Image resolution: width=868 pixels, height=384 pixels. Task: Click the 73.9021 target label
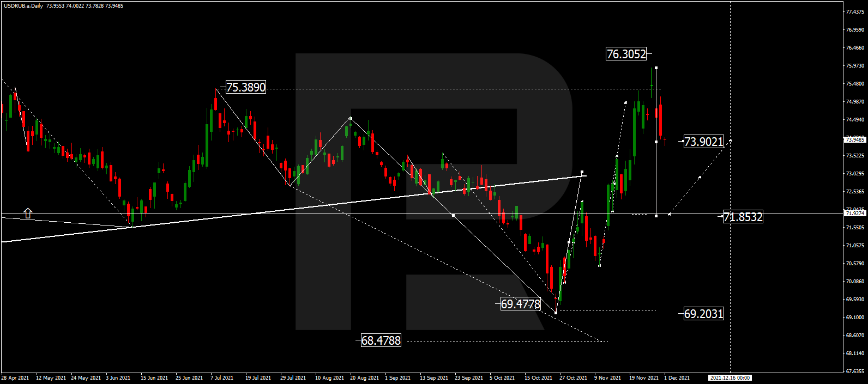[703, 142]
